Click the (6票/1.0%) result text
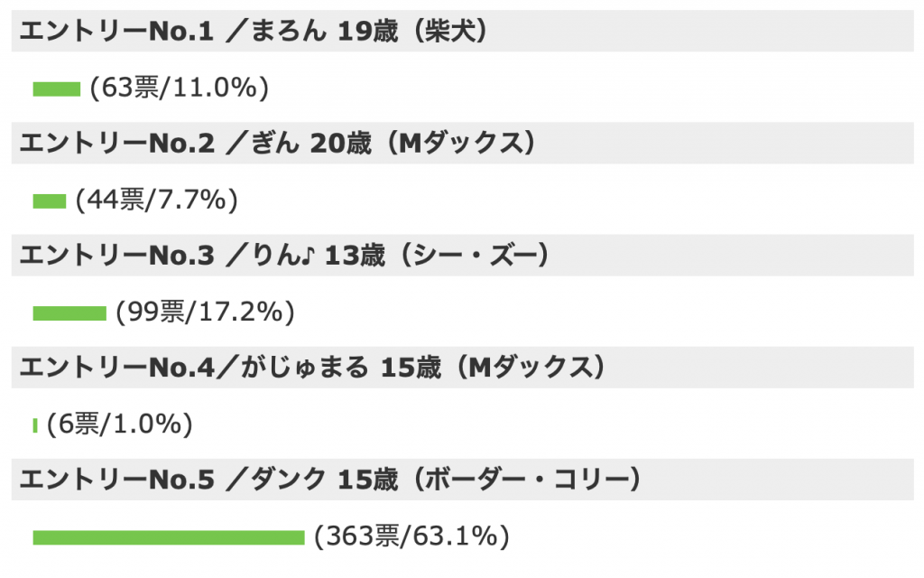This screenshot has height=578, width=924. coord(120,424)
